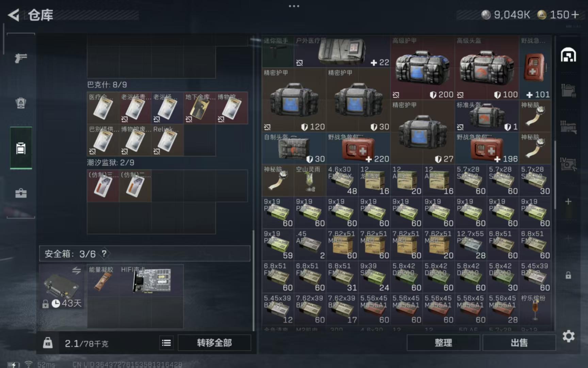588x368 pixels.
Task: Select the 精密护甲 bag with 27
Action: 423,132
